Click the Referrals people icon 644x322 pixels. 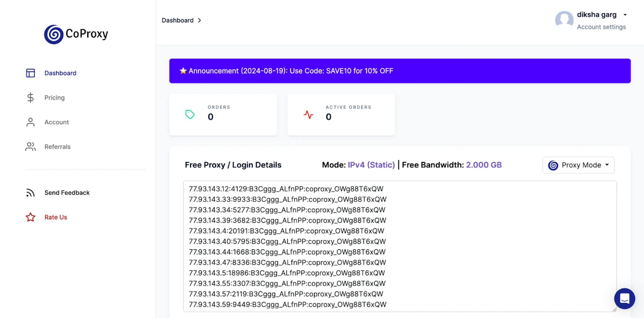31,147
